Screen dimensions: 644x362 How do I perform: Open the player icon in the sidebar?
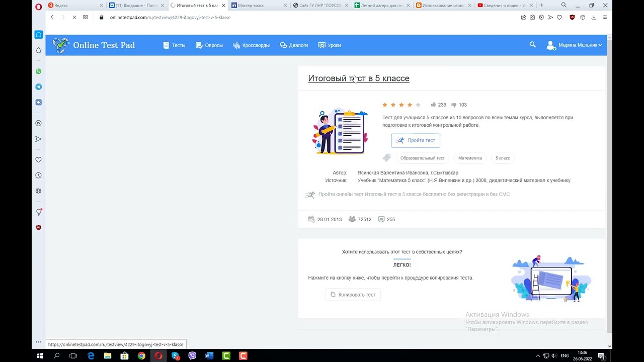38,123
